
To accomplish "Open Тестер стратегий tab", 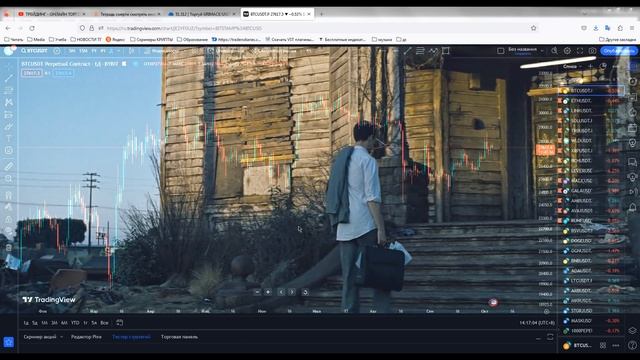I will pos(131,337).
